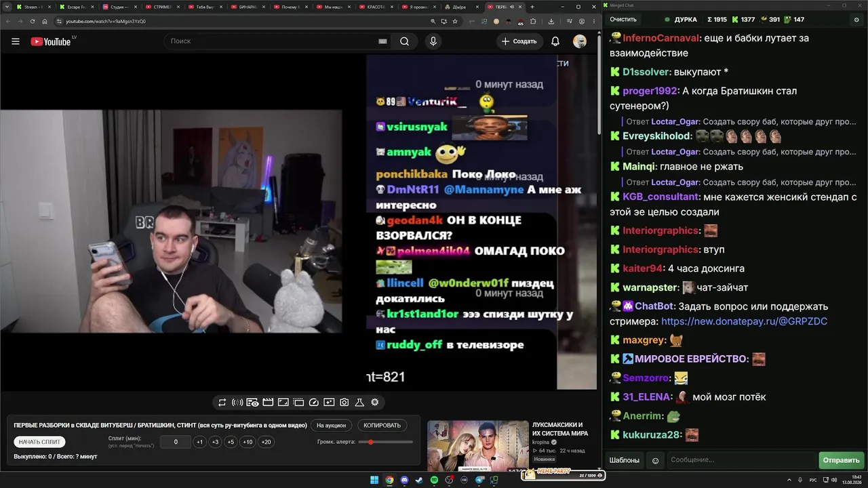
Task: Open Discord from the taskbar
Action: [405, 481]
